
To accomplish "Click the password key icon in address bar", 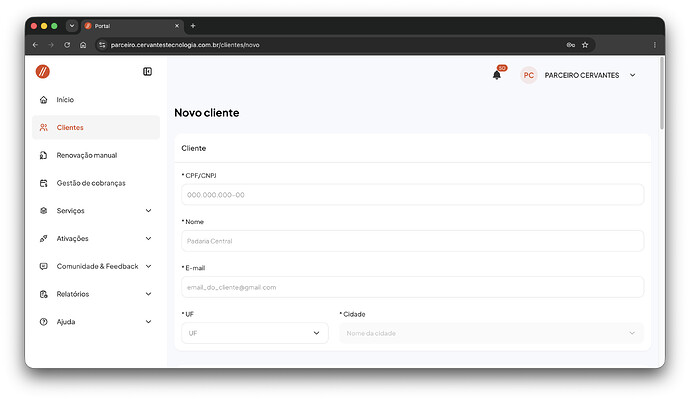I will [571, 45].
